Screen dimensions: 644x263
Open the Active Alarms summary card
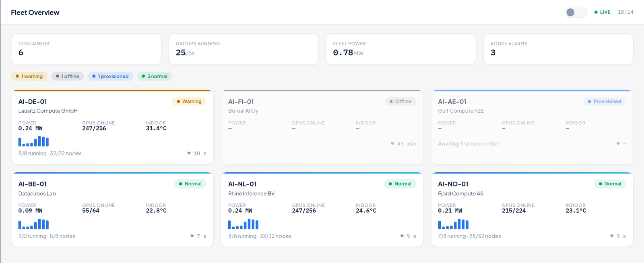(558, 49)
